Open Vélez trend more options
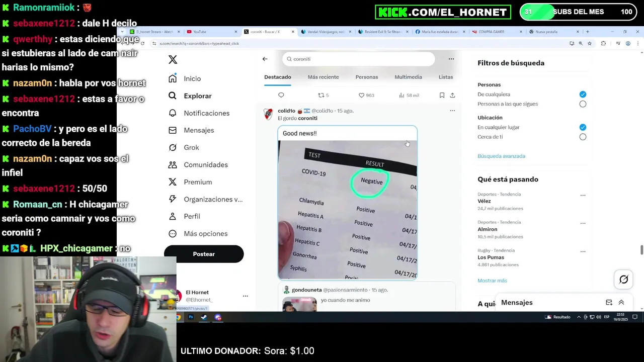 click(583, 195)
